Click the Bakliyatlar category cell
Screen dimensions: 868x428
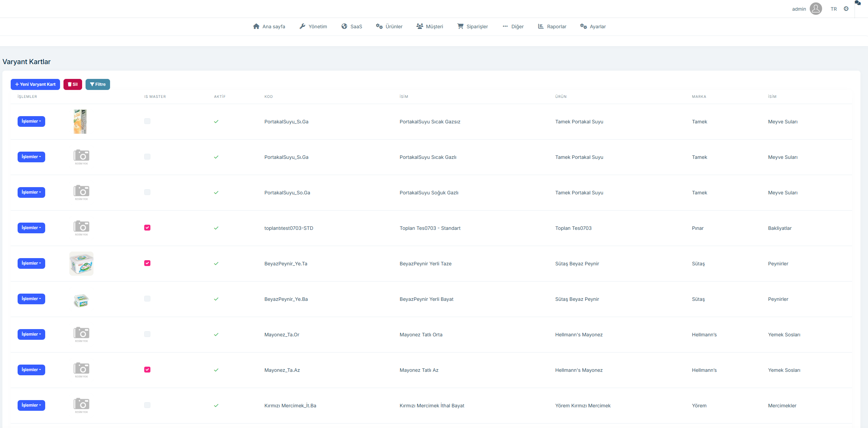coord(780,228)
